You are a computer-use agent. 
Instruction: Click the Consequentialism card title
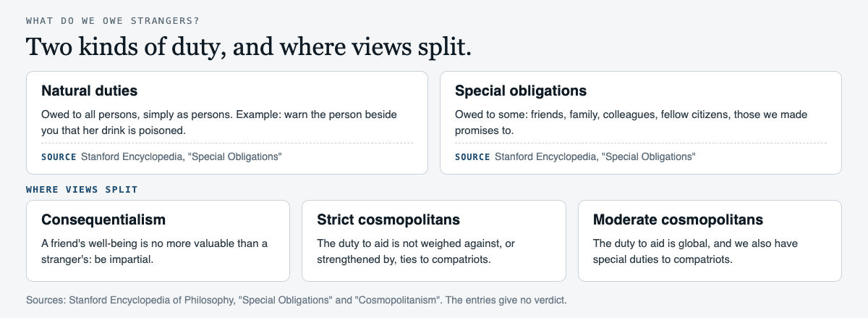[x=103, y=219]
